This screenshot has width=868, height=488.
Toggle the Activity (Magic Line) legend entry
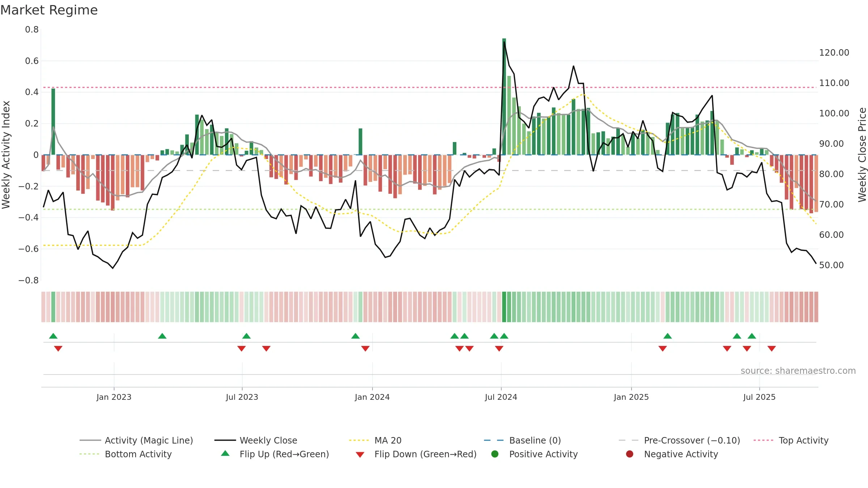click(136, 440)
